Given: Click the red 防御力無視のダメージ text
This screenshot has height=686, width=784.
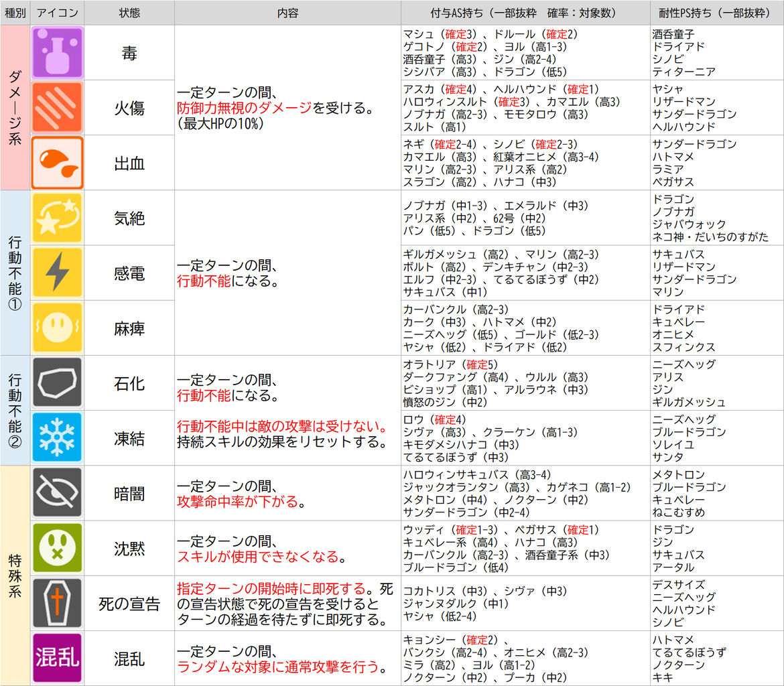Looking at the screenshot, I should click(x=244, y=107).
